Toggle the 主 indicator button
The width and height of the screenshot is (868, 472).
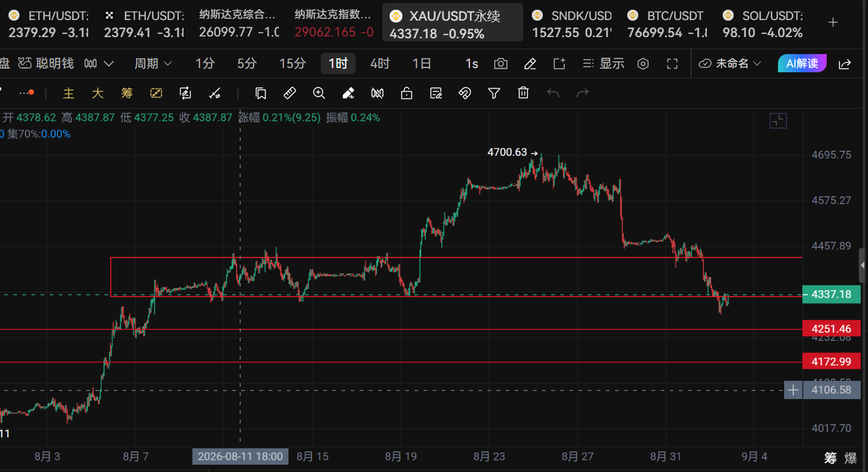pos(69,93)
